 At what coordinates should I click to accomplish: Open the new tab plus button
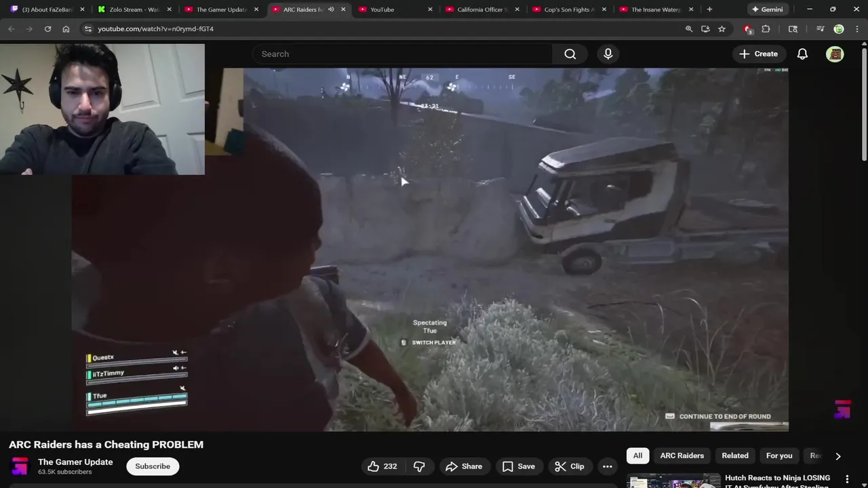coord(709,9)
